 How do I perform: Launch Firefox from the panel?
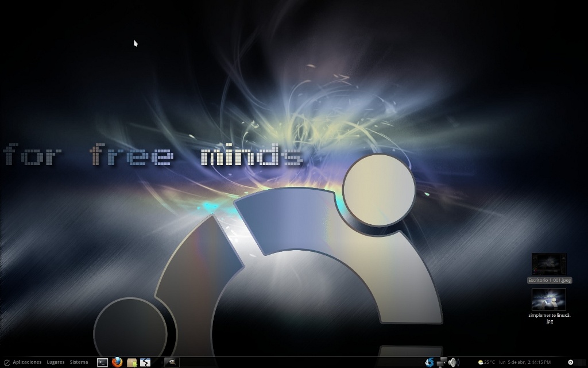117,362
